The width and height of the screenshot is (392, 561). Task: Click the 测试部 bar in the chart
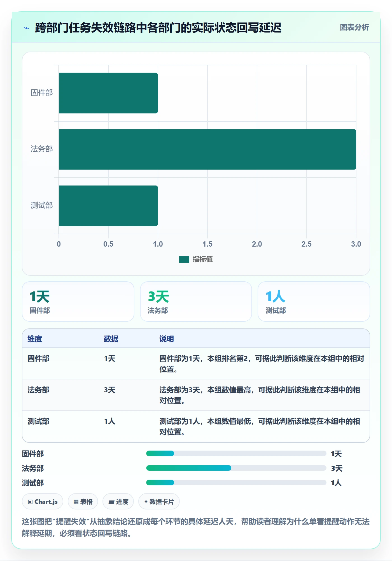click(x=108, y=206)
